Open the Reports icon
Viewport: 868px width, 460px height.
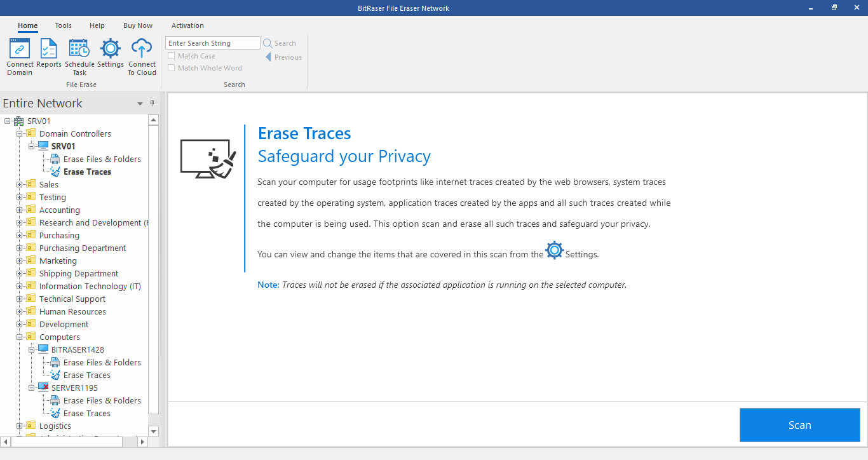coord(49,53)
